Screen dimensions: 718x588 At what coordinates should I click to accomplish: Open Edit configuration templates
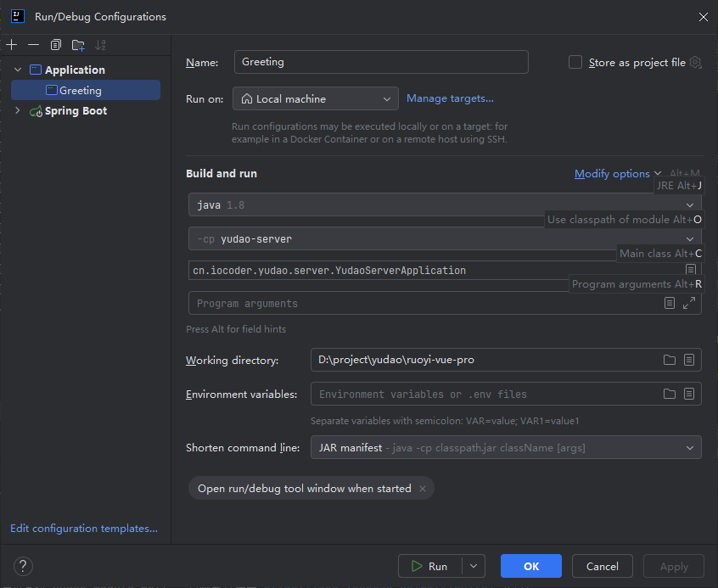(82, 528)
